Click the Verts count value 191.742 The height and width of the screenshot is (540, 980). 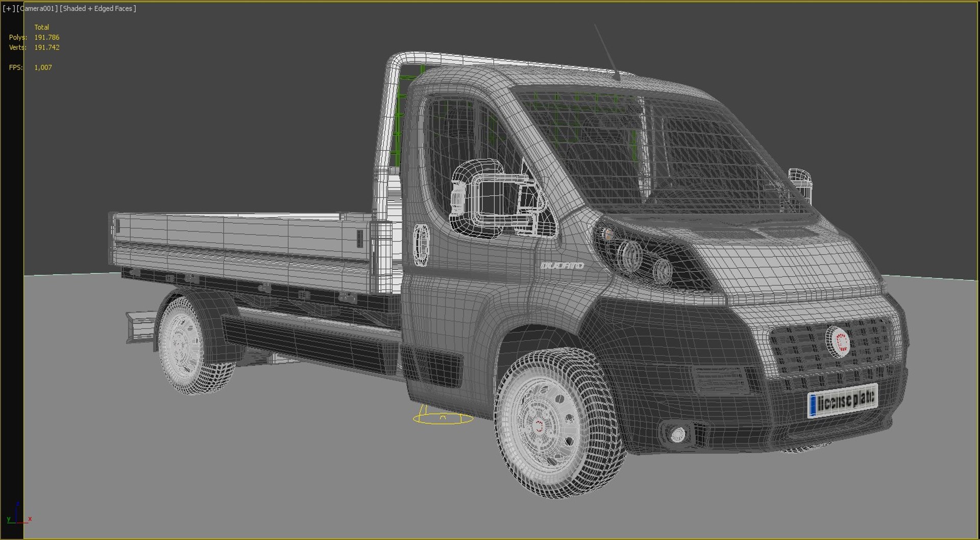click(x=46, y=48)
